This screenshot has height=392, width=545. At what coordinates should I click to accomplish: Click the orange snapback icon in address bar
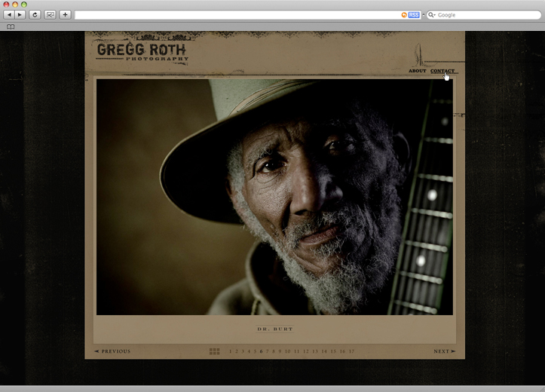pyautogui.click(x=404, y=15)
